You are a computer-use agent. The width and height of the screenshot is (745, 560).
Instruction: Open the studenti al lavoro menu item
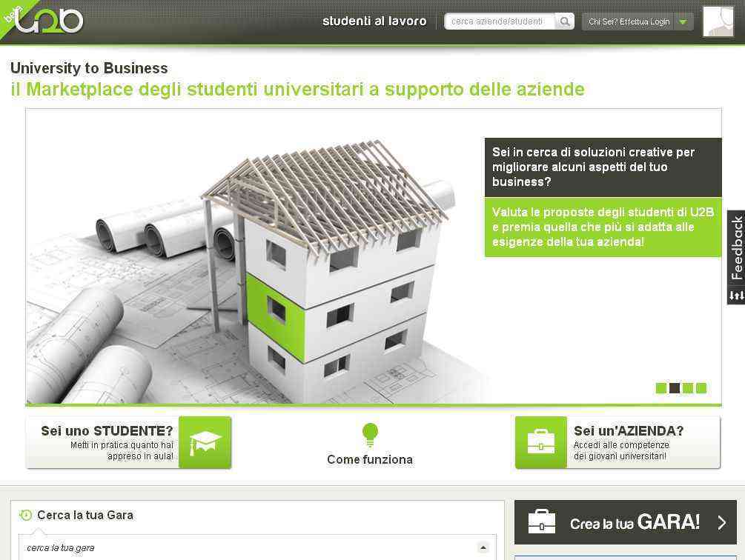click(374, 21)
